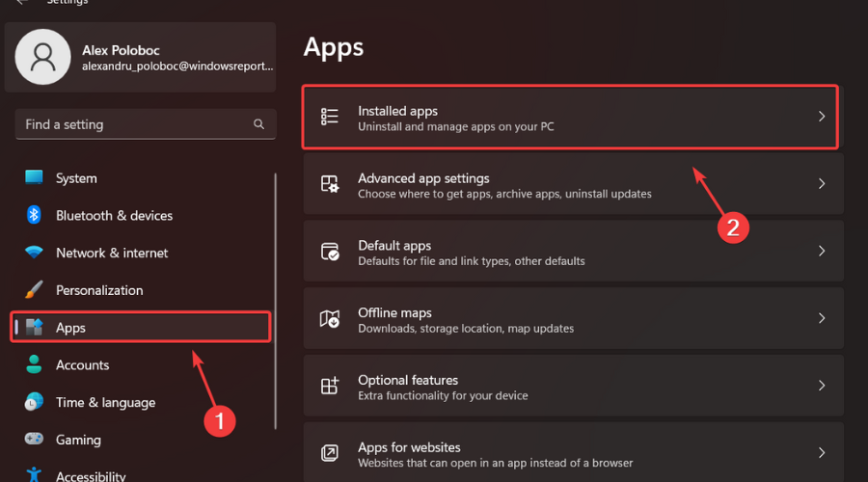Expand Installed apps with its chevron
The height and width of the screenshot is (482, 868).
pos(822,117)
